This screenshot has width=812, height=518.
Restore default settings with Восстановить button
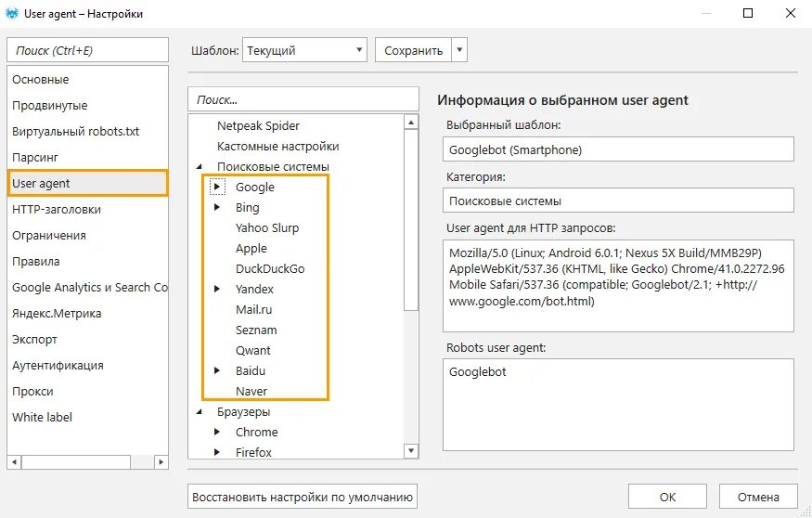pos(303,497)
